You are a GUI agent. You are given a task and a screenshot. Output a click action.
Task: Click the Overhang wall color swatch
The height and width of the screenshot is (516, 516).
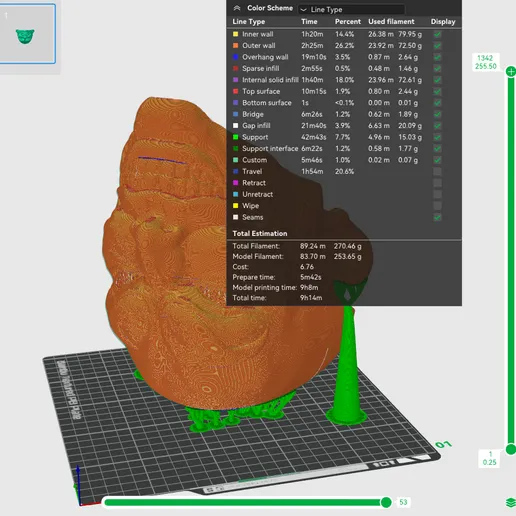point(235,57)
